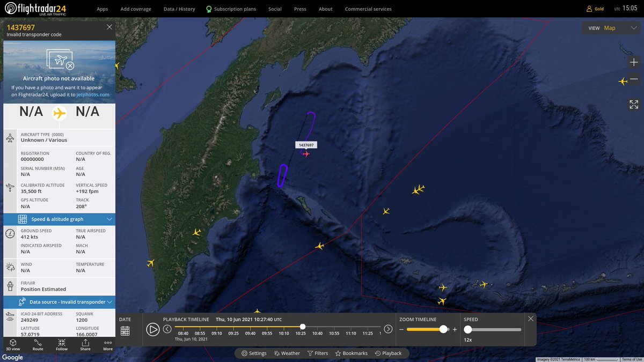The width and height of the screenshot is (644, 362).
Task: Click the zoom timeline slider handle
Action: click(443, 329)
